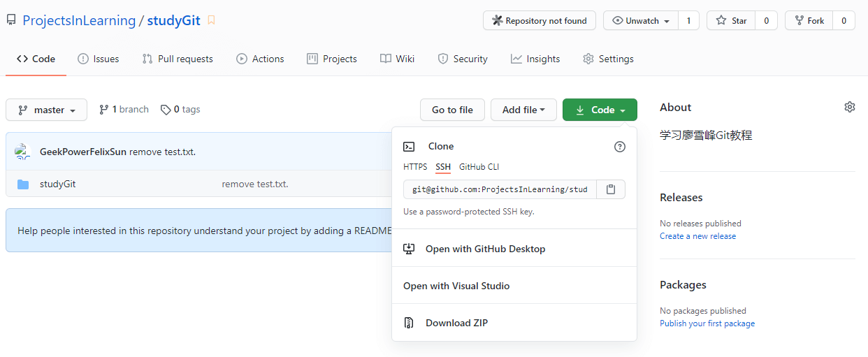Star this repository

click(732, 21)
